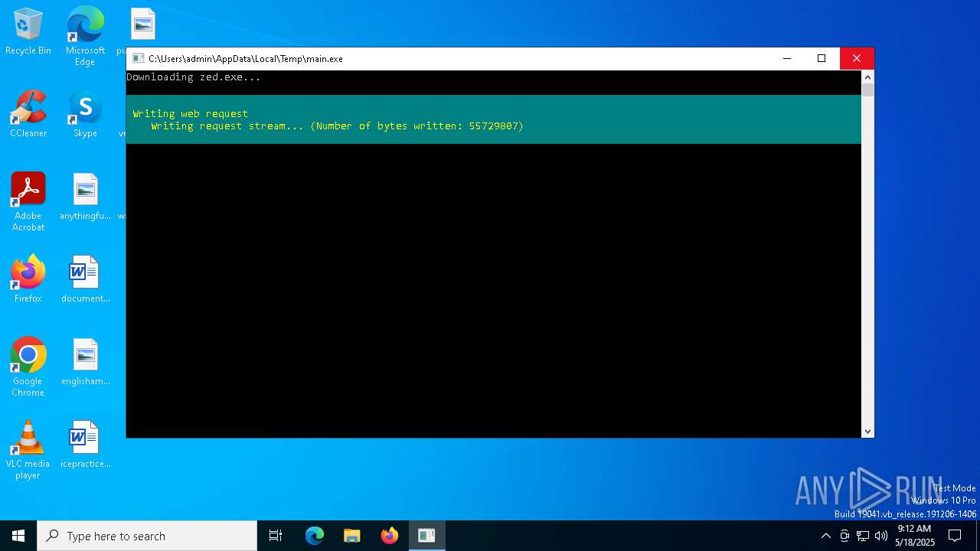Image resolution: width=980 pixels, height=551 pixels.
Task: Open Microsoft Edge desktop shortcut
Action: (x=85, y=37)
